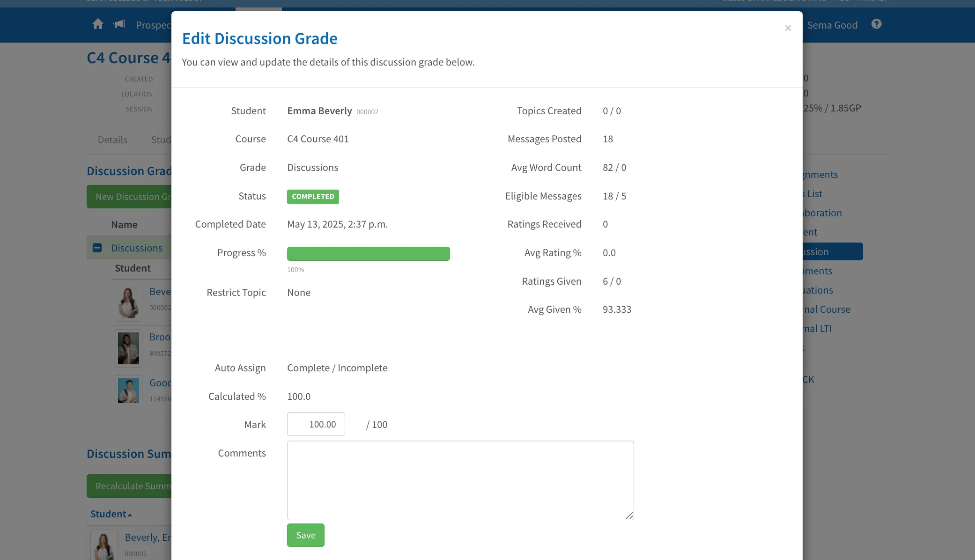
Task: Click the Complete / Incomplete auto assign value
Action: 337,368
